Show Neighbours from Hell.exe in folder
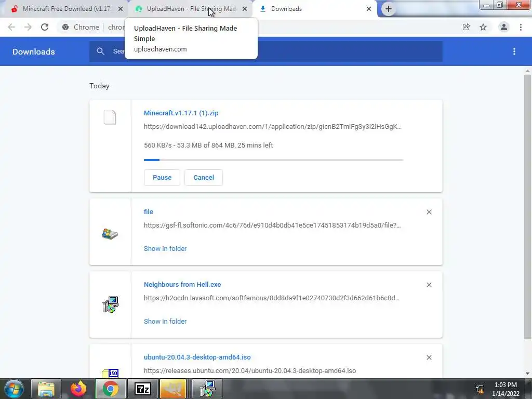 (x=165, y=321)
